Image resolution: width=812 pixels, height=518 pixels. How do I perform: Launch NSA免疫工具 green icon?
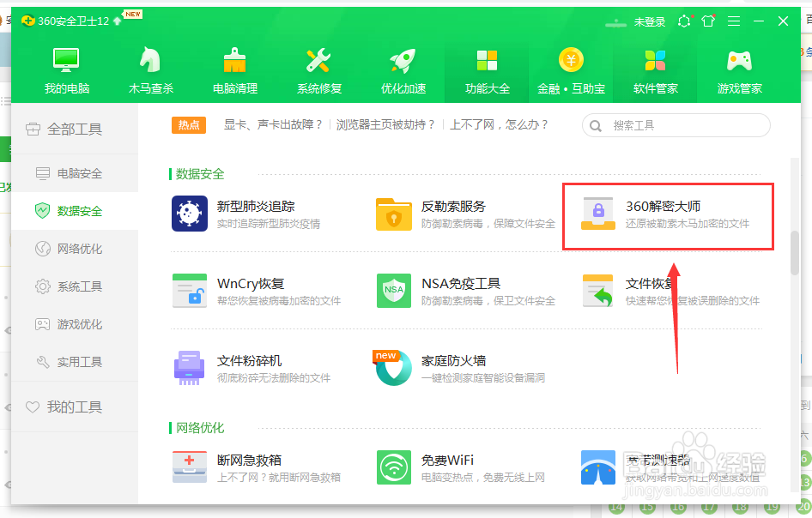pyautogui.click(x=394, y=291)
